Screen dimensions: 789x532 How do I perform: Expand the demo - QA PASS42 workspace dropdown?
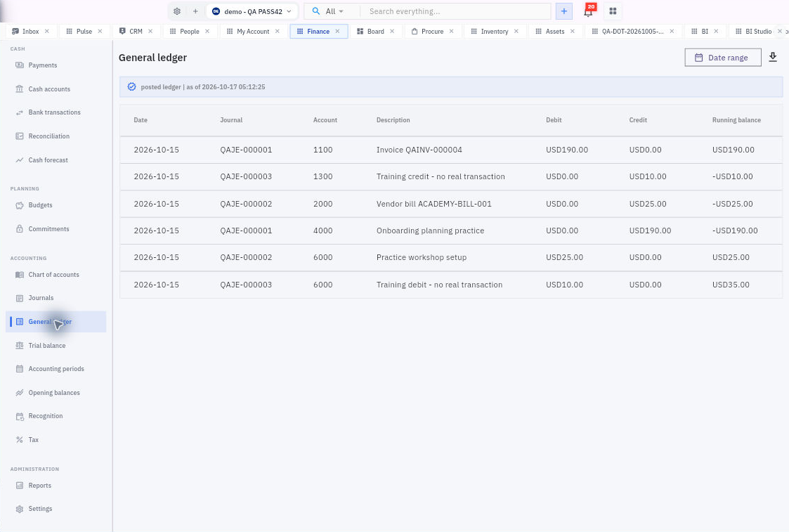252,11
